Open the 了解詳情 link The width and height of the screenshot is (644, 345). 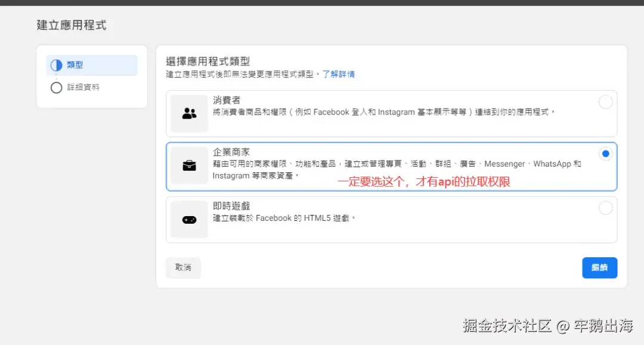[339, 74]
